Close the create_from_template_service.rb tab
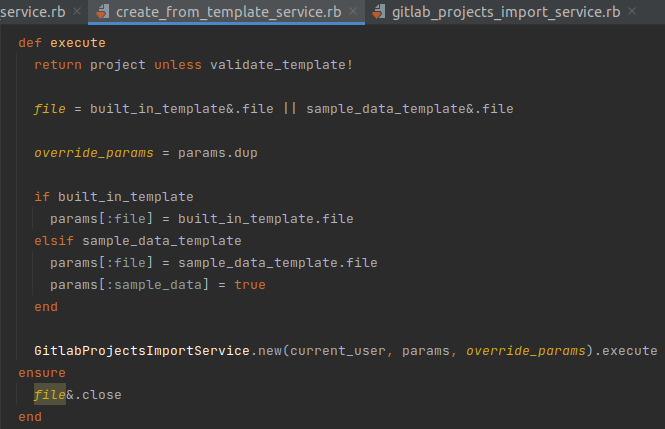 click(x=352, y=13)
